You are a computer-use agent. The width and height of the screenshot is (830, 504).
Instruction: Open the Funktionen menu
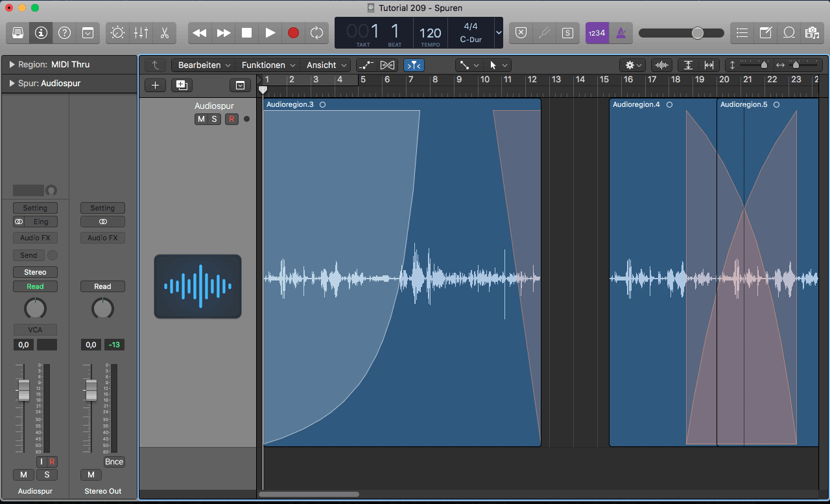click(268, 65)
